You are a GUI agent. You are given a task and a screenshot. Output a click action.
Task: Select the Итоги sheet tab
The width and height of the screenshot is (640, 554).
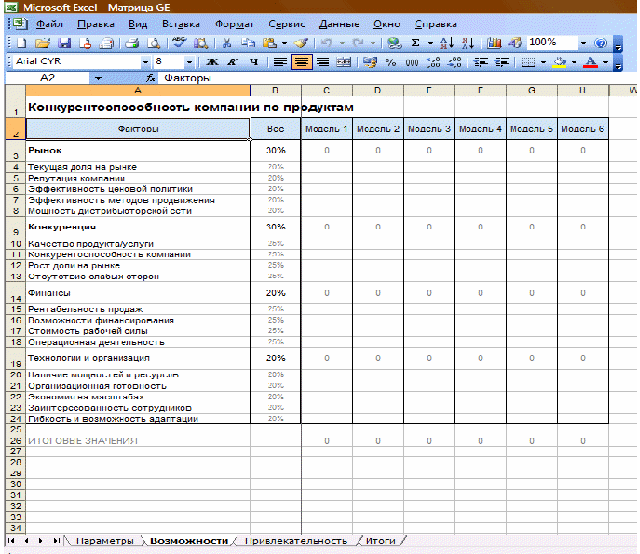pyautogui.click(x=380, y=541)
